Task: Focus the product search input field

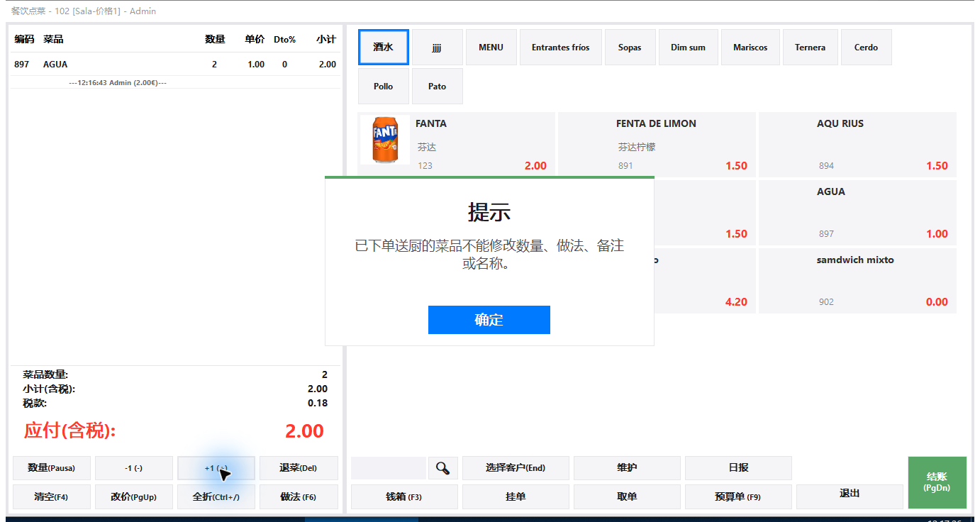Action: point(389,468)
